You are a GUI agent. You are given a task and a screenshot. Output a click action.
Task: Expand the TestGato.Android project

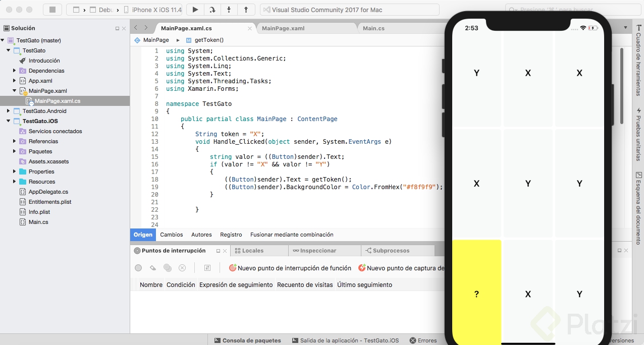point(9,111)
